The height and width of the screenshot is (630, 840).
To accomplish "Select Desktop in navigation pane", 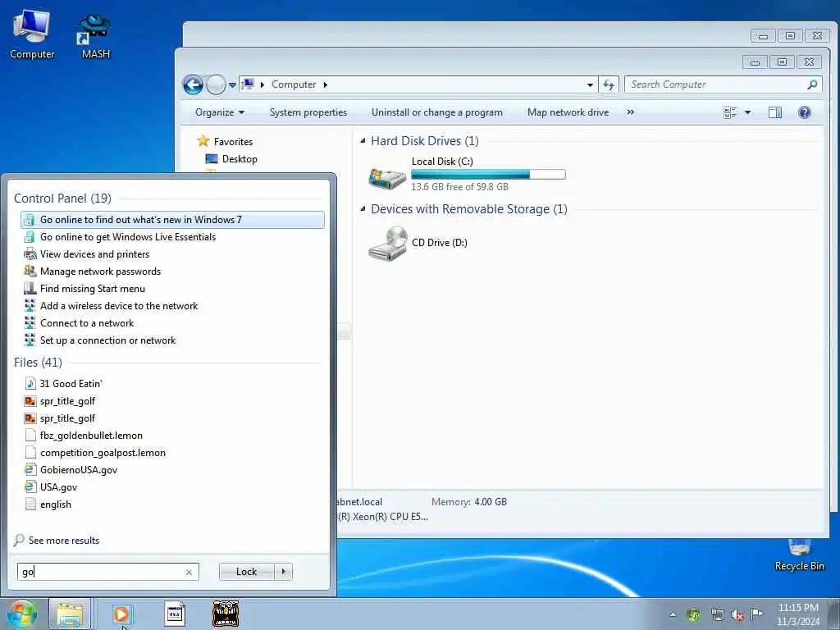I will coord(240,159).
